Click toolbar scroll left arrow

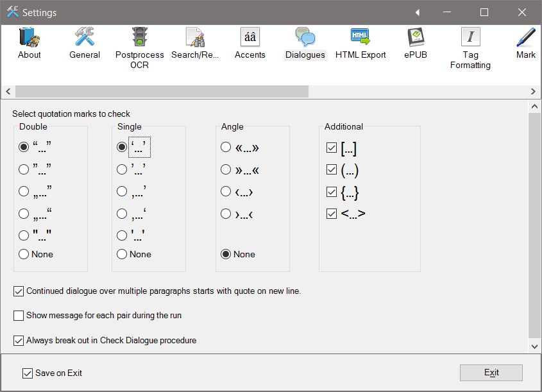(8, 91)
